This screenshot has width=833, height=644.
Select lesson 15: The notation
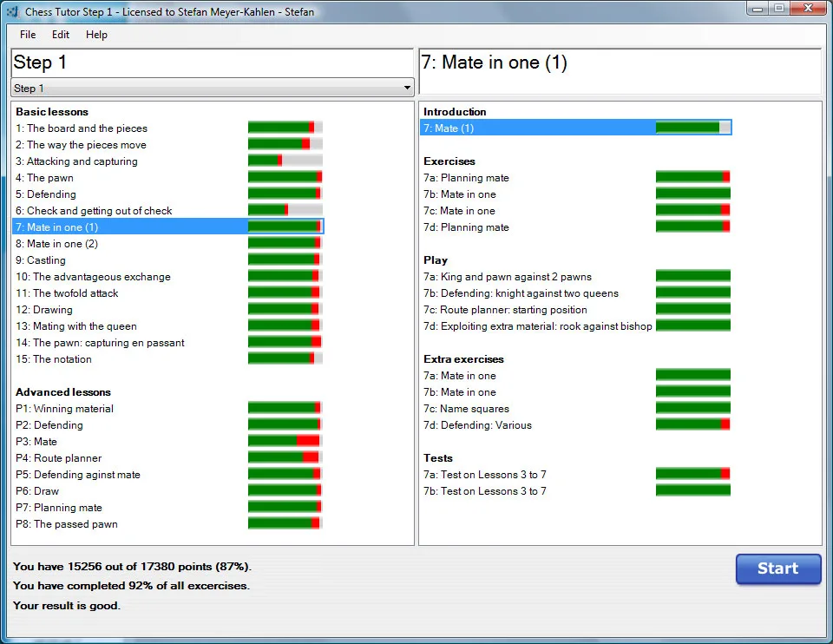click(54, 358)
